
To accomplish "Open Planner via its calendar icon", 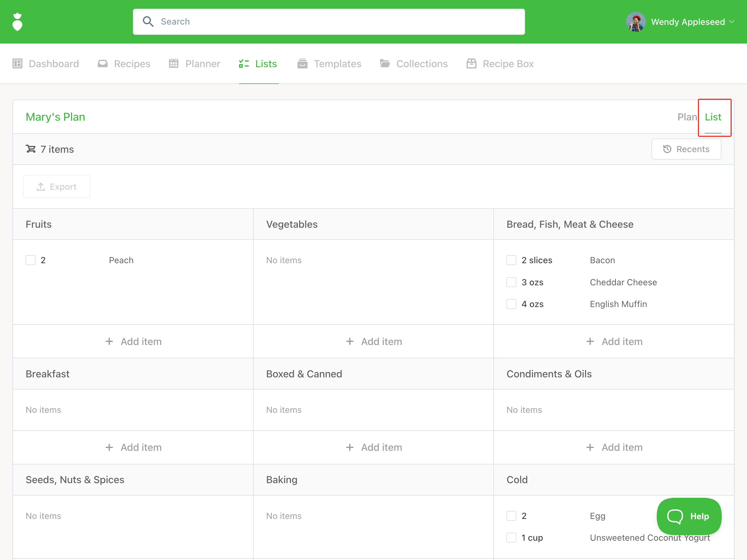I will click(174, 63).
